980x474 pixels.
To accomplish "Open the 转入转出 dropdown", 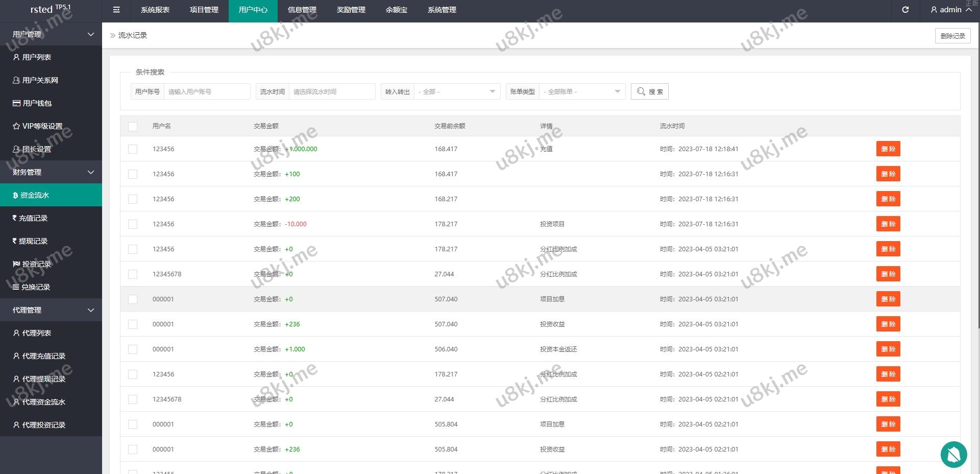I will pyautogui.click(x=456, y=91).
